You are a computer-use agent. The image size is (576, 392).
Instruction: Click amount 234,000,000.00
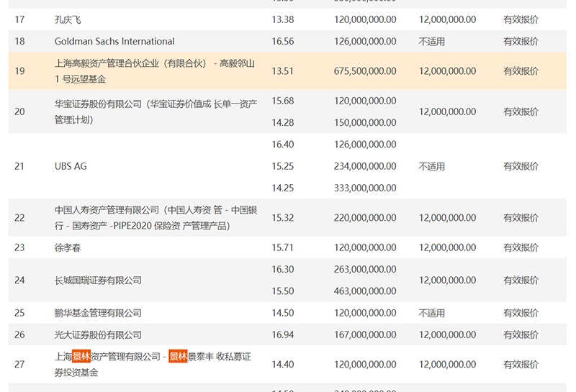coord(365,166)
